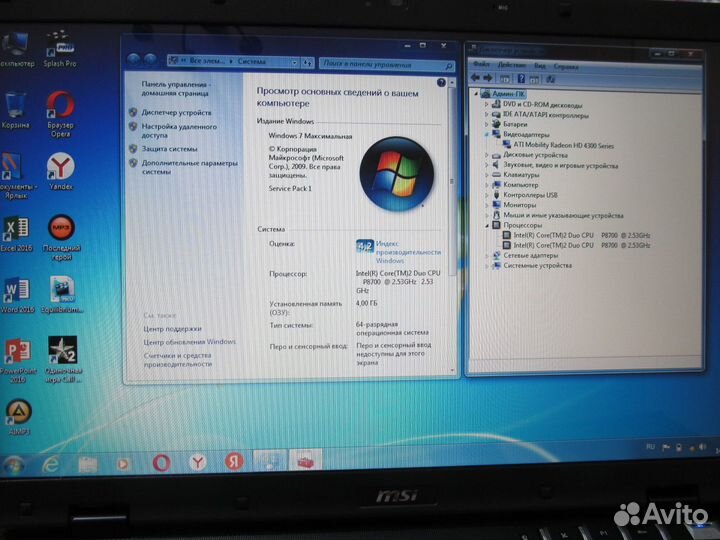
Task: Expand Контроллеры USB tree node
Action: [486, 195]
